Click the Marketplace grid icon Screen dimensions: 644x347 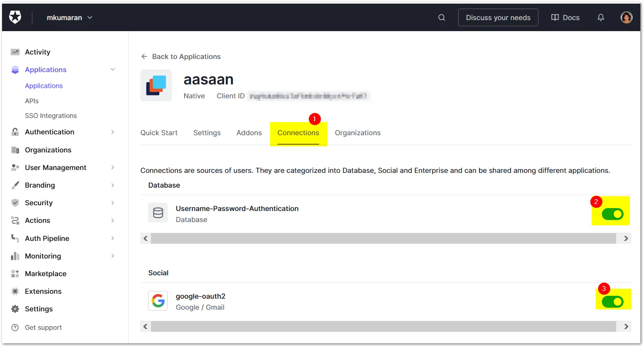point(15,274)
